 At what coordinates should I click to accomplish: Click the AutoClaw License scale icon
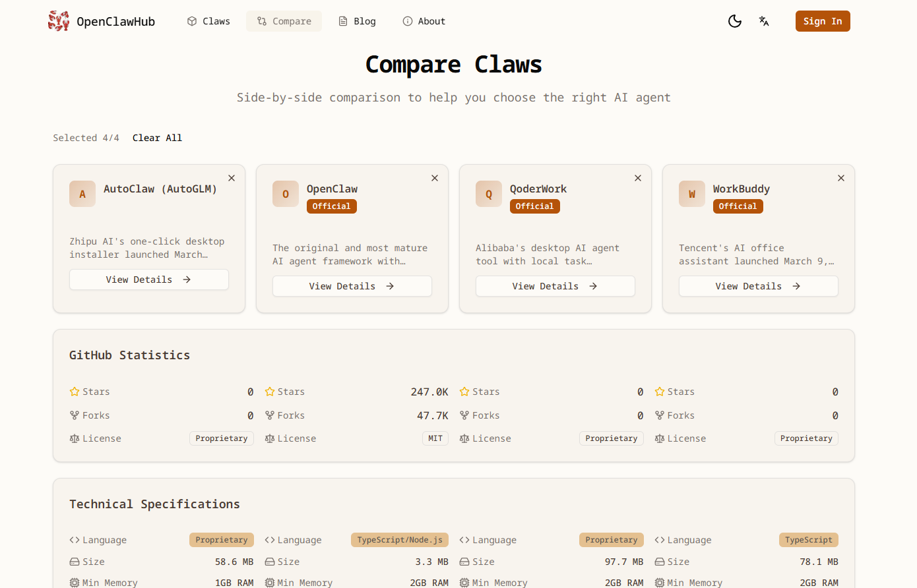pyautogui.click(x=75, y=438)
